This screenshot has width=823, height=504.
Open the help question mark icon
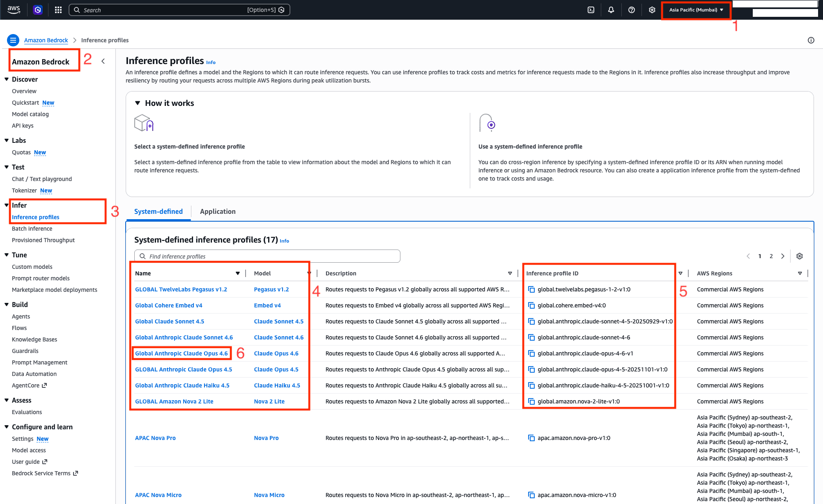(x=632, y=10)
